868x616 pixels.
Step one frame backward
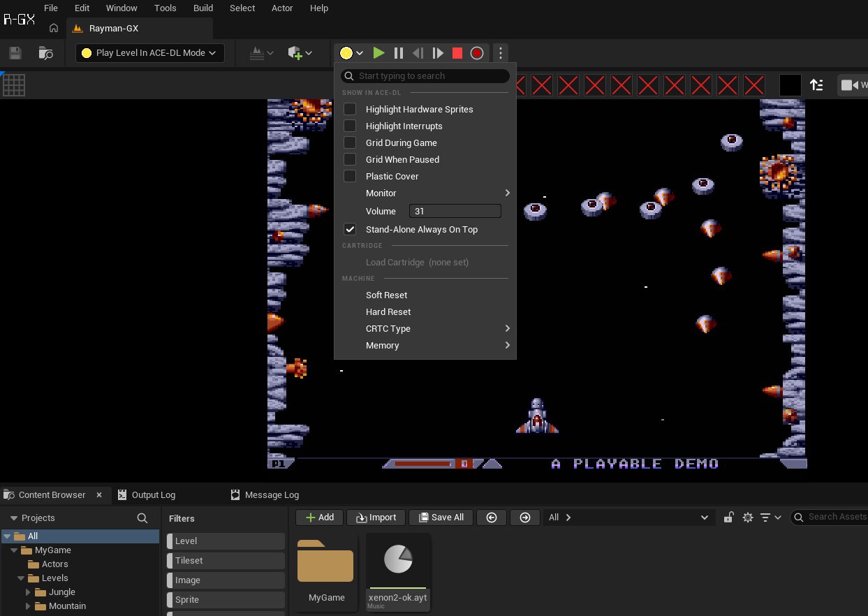click(x=418, y=53)
